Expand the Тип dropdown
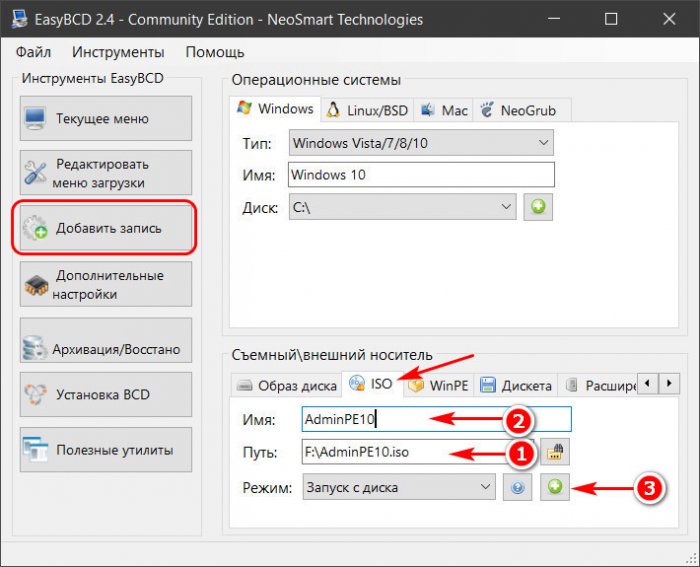The image size is (700, 567). point(421,143)
